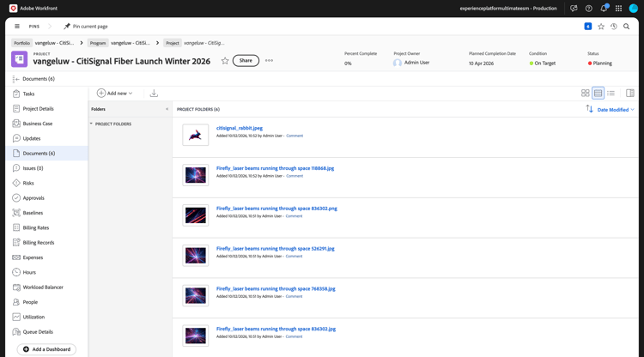The height and width of the screenshot is (357, 644).
Task: Click the Approvals checkmark icon
Action: coord(16,197)
